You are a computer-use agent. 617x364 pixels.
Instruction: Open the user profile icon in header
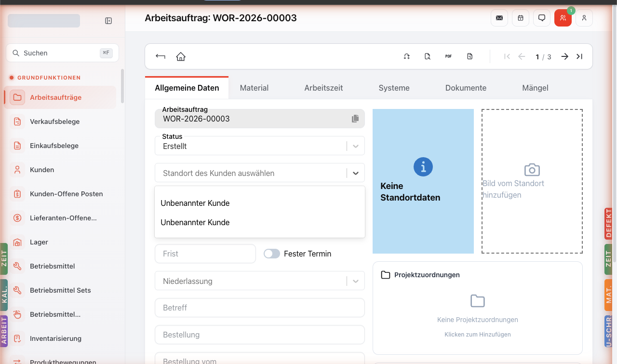584,18
